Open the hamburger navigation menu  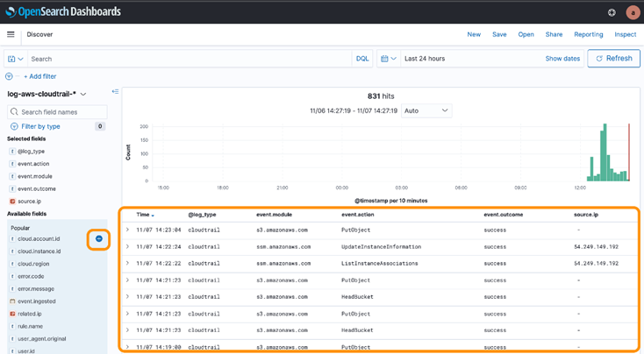pyautogui.click(x=11, y=34)
